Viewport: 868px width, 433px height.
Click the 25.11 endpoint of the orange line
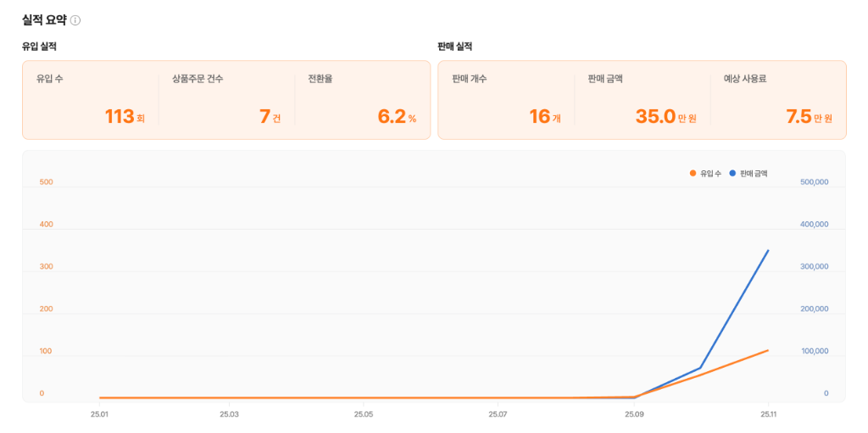point(768,350)
